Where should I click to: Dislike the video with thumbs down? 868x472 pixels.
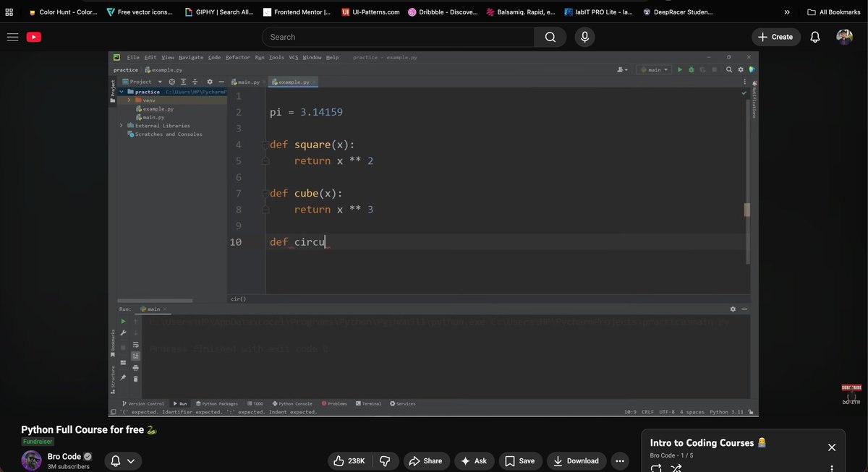(386, 460)
